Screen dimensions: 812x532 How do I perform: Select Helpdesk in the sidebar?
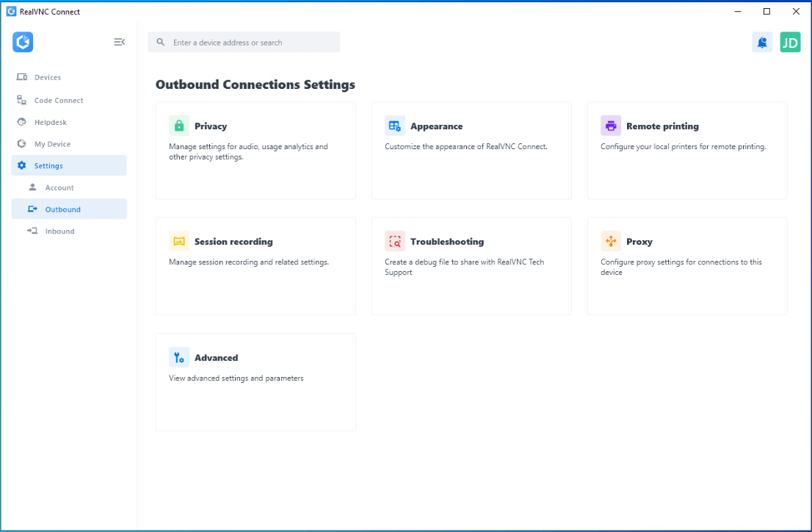tap(51, 122)
